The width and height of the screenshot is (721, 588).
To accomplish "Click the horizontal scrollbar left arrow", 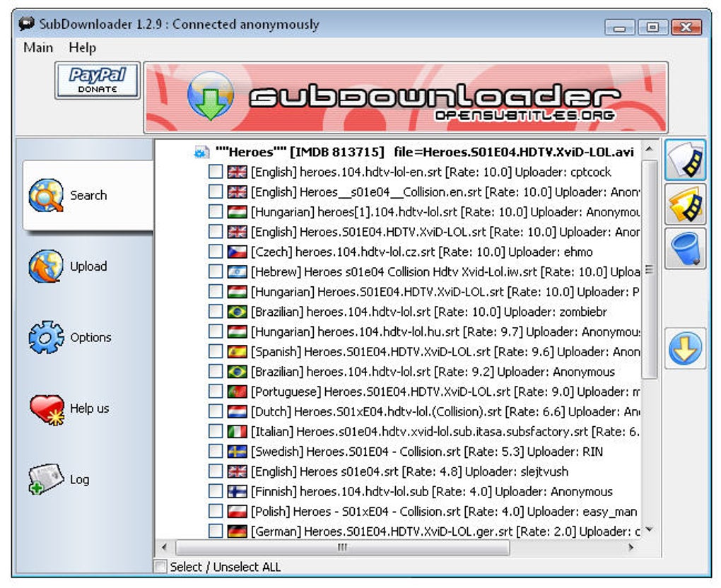I will (x=164, y=547).
